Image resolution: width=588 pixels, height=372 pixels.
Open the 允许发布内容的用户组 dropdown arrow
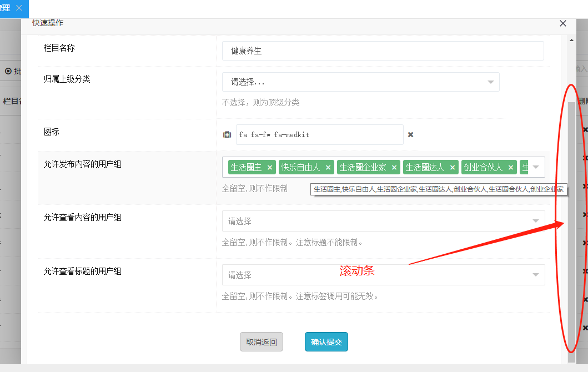click(536, 167)
